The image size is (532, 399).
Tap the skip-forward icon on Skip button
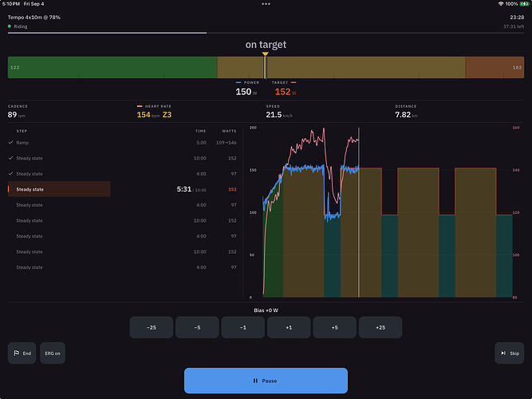tap(503, 354)
